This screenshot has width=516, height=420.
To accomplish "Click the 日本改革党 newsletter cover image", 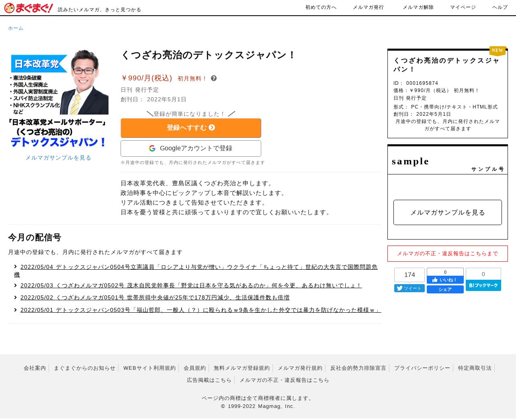I will pos(58,98).
